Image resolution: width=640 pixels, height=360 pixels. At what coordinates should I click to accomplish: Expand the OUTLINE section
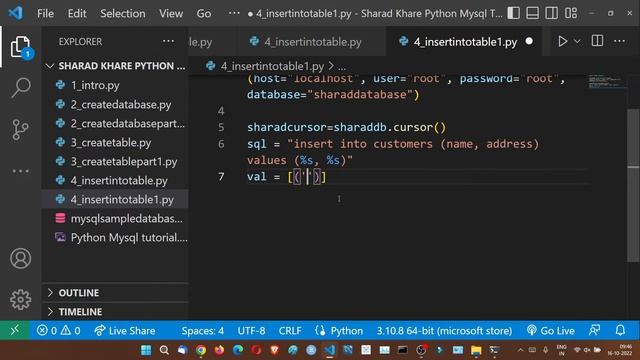(x=115, y=293)
